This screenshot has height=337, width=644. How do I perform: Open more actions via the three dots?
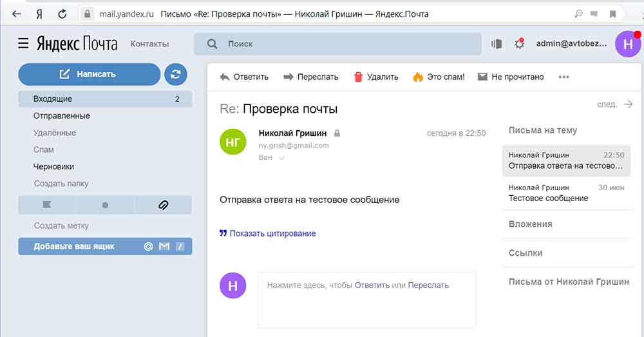click(564, 77)
